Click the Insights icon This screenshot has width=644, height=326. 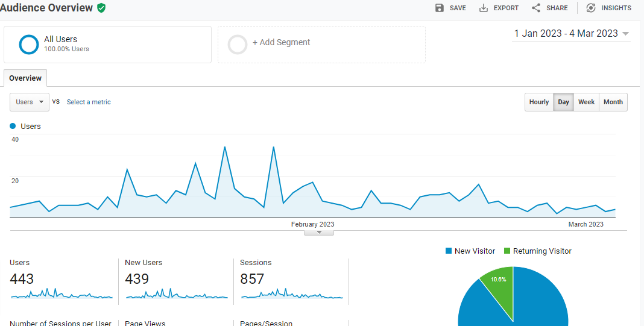[591, 8]
